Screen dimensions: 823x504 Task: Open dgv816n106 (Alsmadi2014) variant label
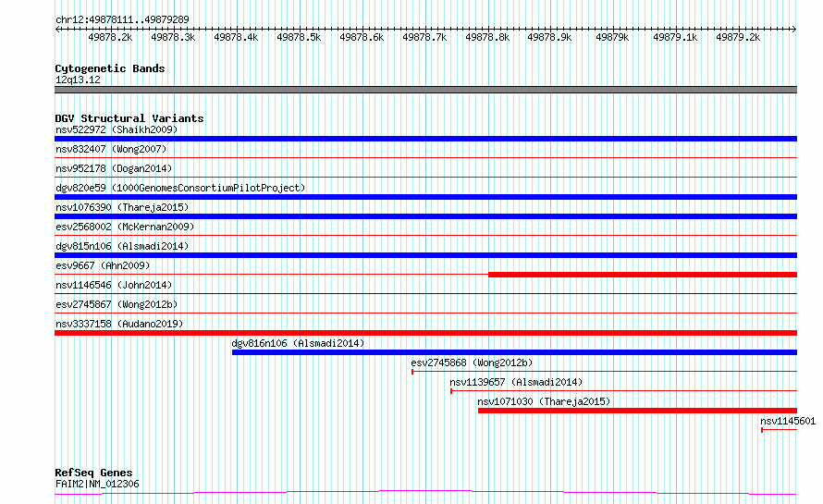click(x=298, y=343)
